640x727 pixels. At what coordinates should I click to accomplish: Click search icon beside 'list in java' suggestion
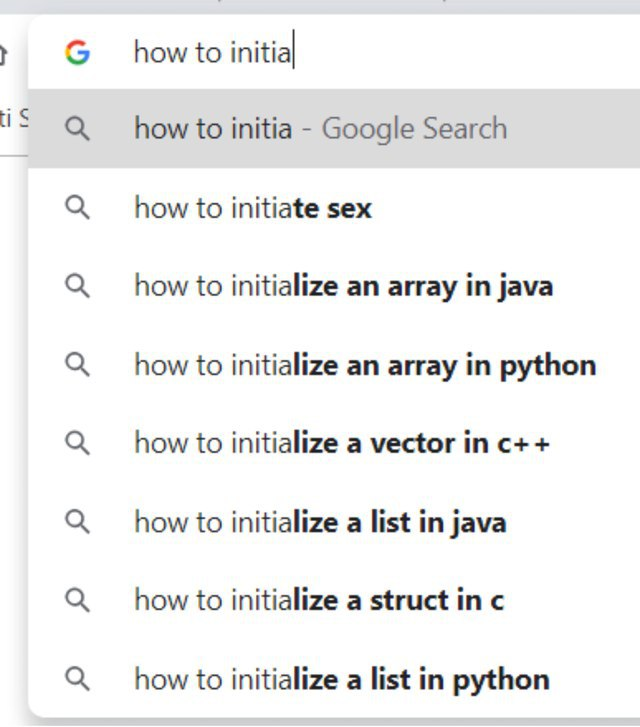[77, 522]
